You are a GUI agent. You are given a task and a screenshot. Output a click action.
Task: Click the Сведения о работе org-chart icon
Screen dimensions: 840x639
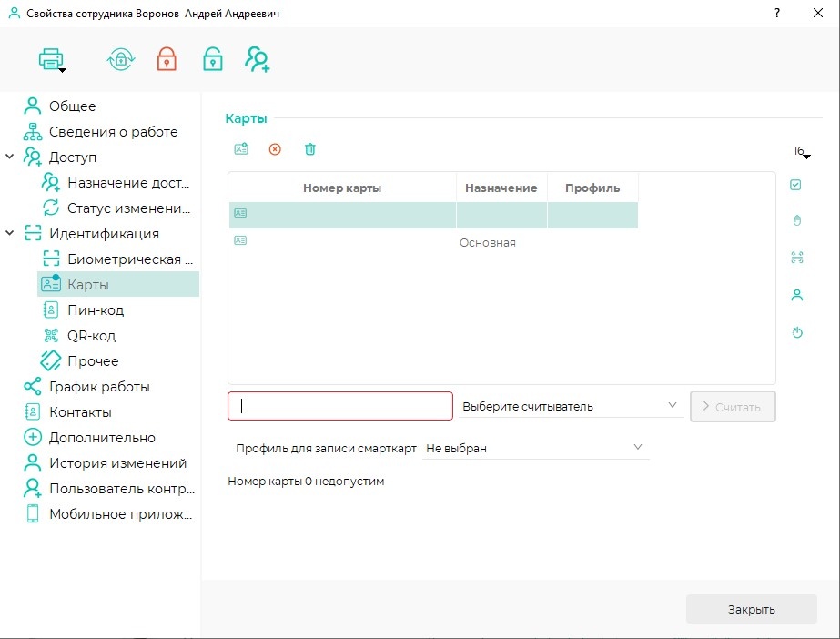click(x=33, y=132)
